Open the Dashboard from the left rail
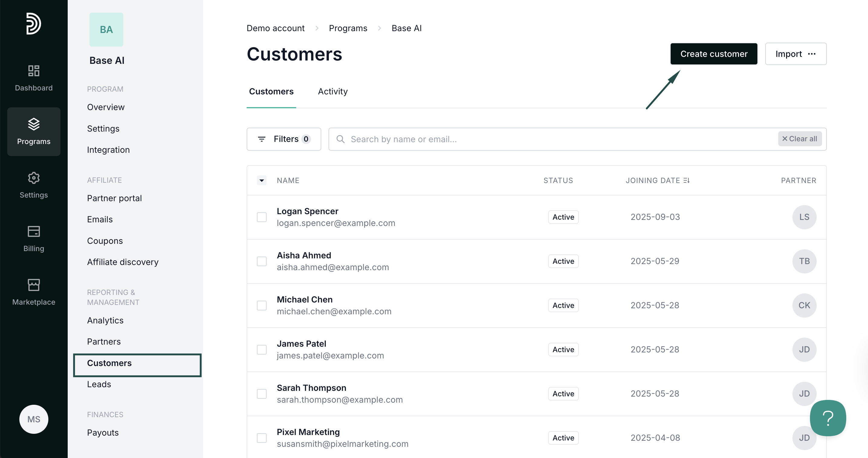868x458 pixels. pos(34,78)
